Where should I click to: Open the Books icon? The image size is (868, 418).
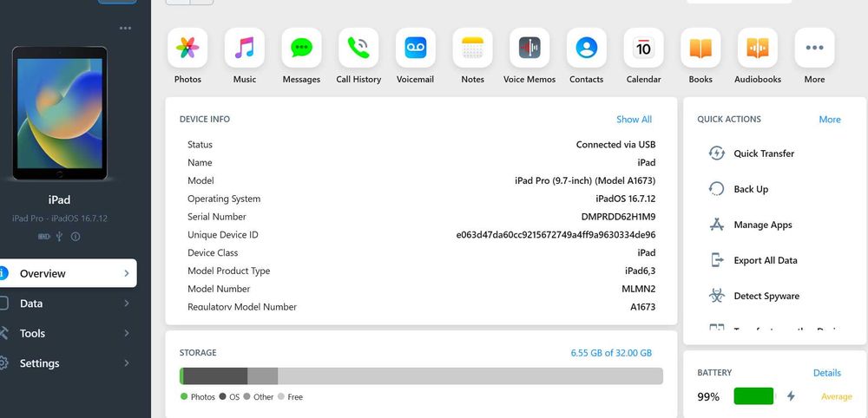(x=700, y=48)
